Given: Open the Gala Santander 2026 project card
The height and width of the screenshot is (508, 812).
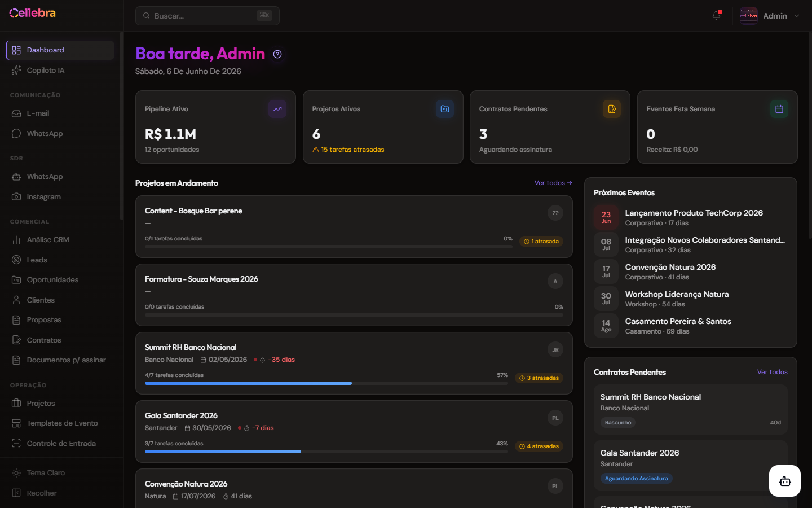Looking at the screenshot, I should pyautogui.click(x=354, y=432).
